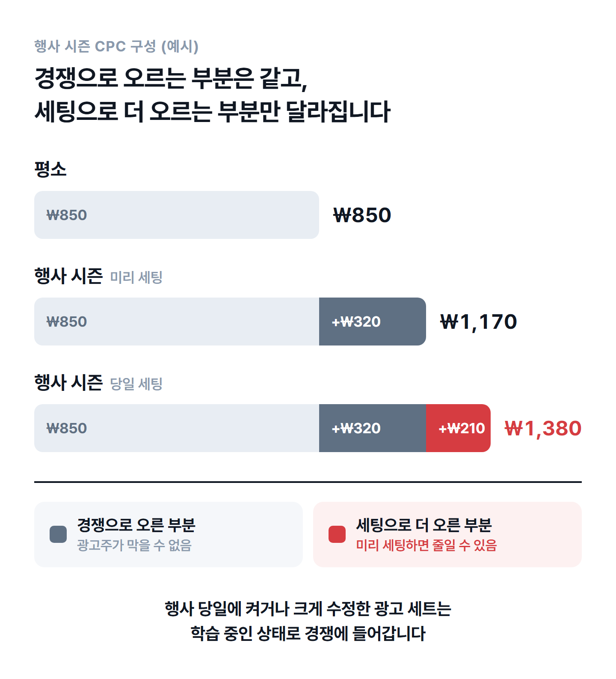Viewport: 616px width, 679px height.
Task: Click the 평소 row label
Action: click(x=50, y=169)
